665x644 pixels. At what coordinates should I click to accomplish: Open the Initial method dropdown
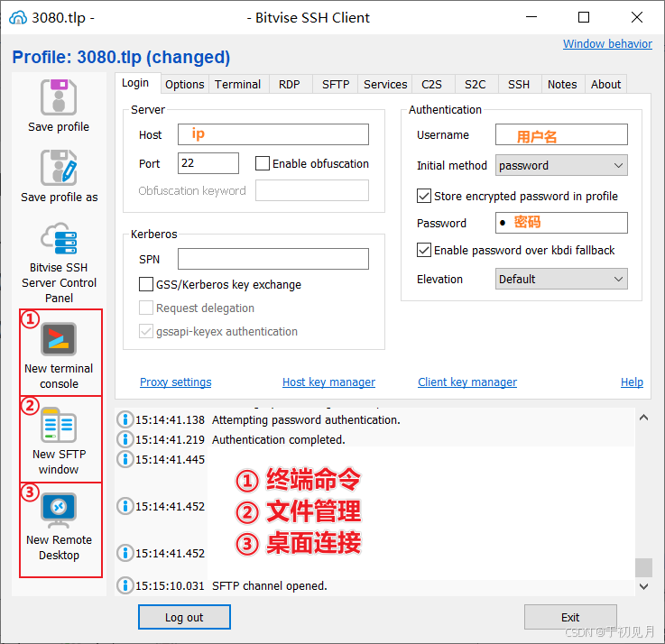[561, 165]
